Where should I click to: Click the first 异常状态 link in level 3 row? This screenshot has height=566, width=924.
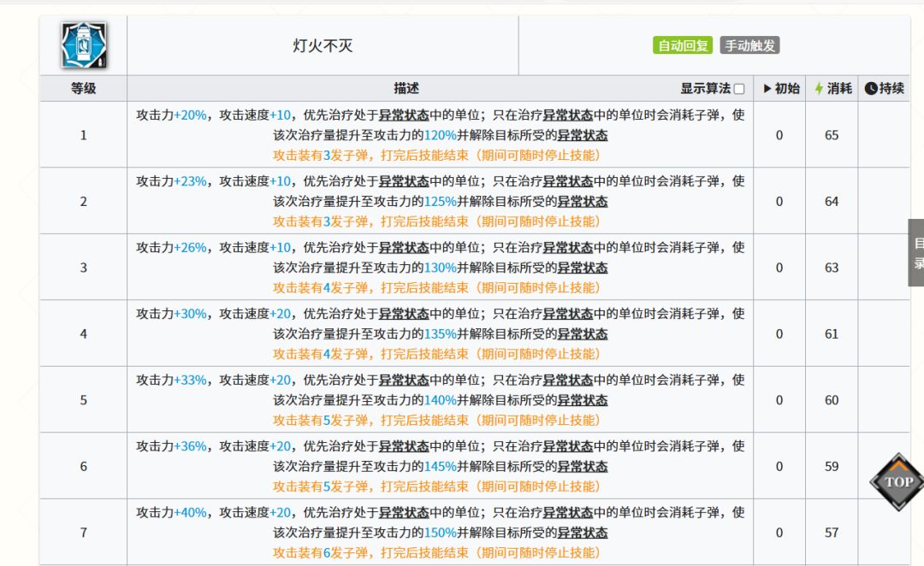click(x=404, y=247)
